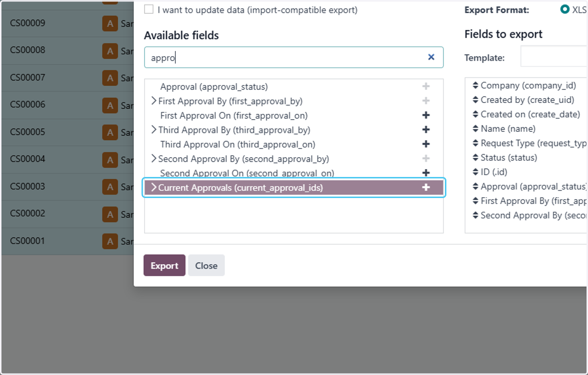Click CS00009 record in background list
The height and width of the screenshot is (375, 588).
(28, 23)
